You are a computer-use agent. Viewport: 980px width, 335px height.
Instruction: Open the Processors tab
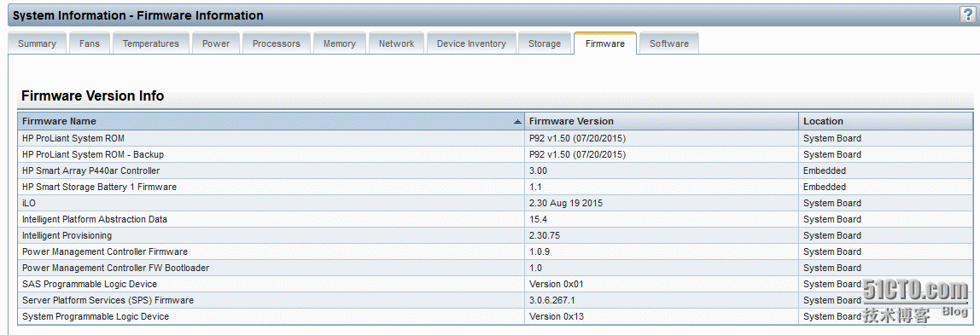coord(277,43)
